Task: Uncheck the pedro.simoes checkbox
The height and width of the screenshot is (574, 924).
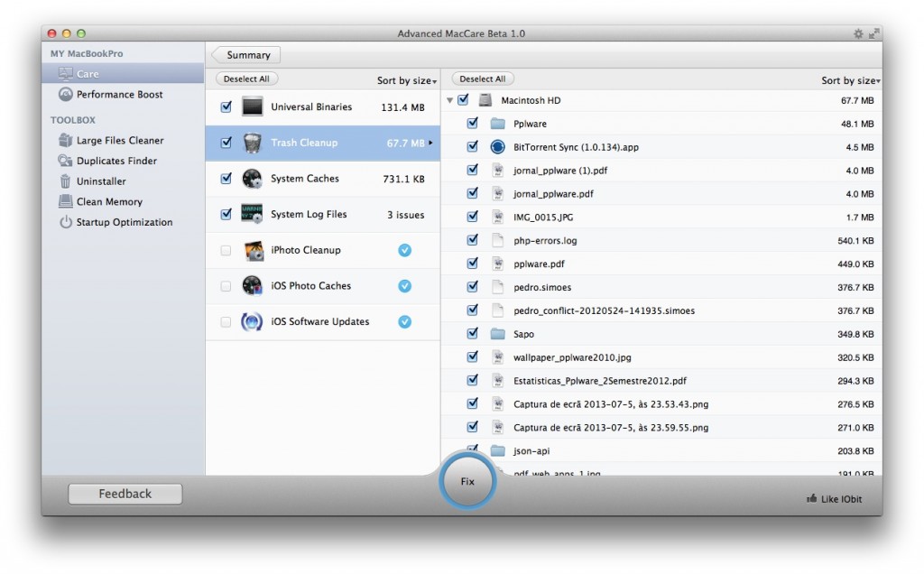Action: 473,286
